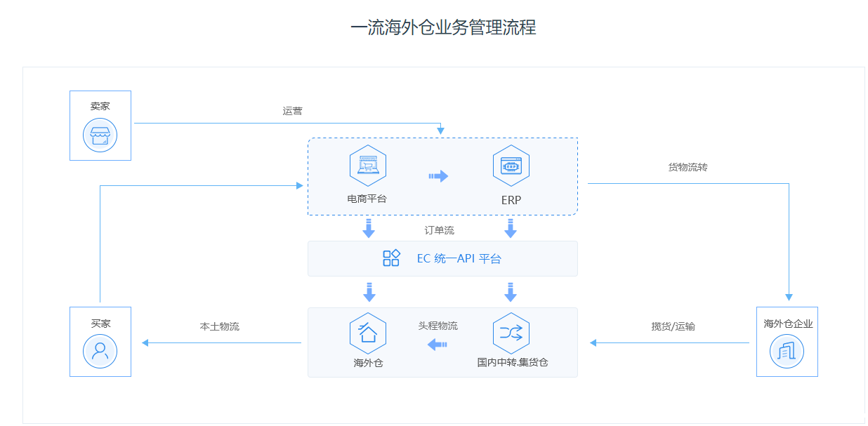Screen dimensions: 868x426
Task: Select the ERP hexagon chip icon
Action: click(511, 166)
